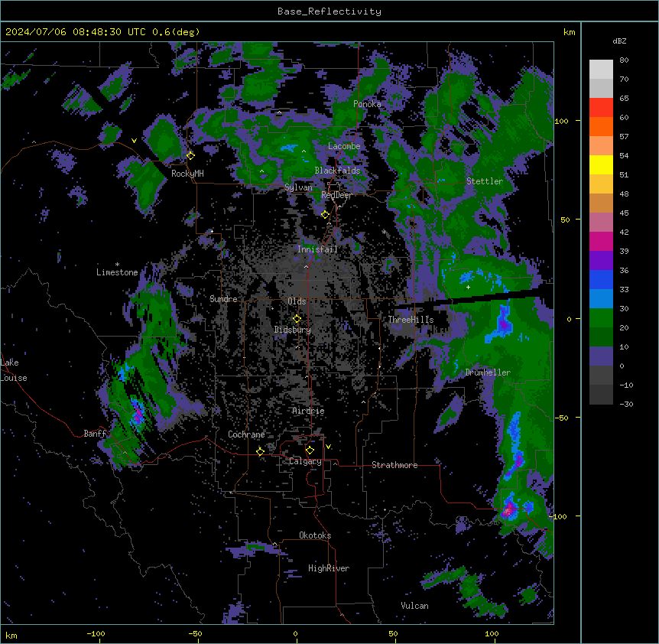The image size is (659, 644).
Task: Click the Okotoks label
Action: [x=315, y=535]
